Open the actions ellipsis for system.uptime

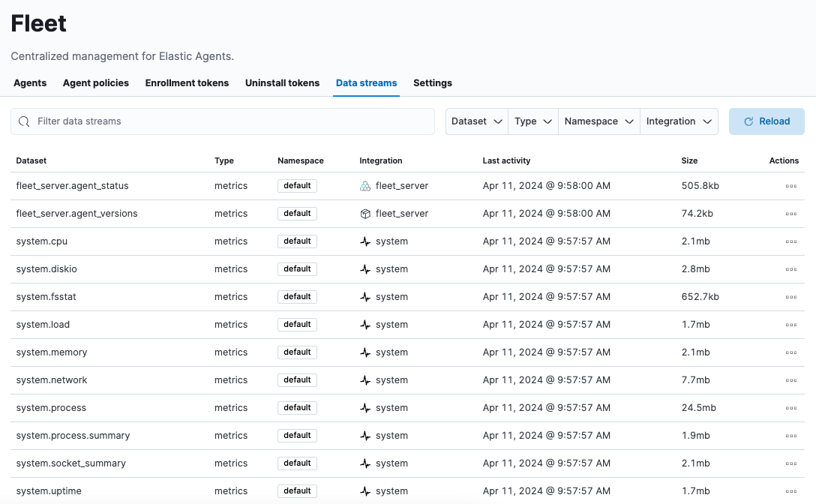click(x=791, y=490)
